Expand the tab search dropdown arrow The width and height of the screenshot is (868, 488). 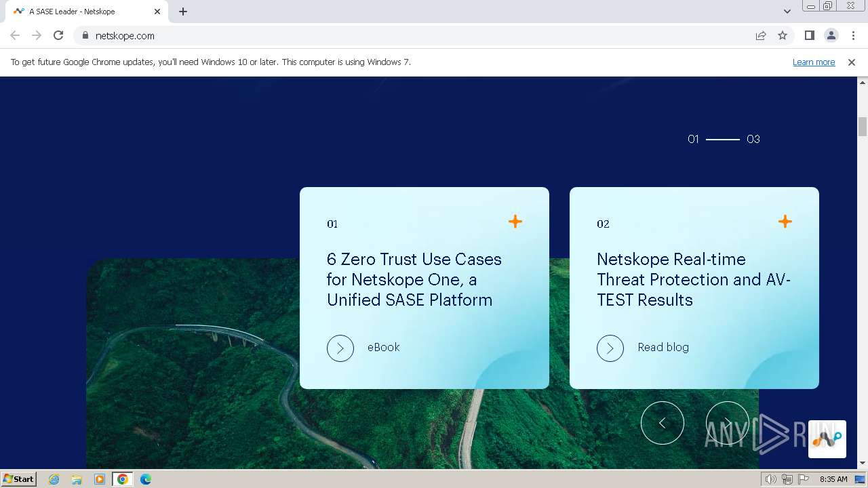click(x=787, y=12)
